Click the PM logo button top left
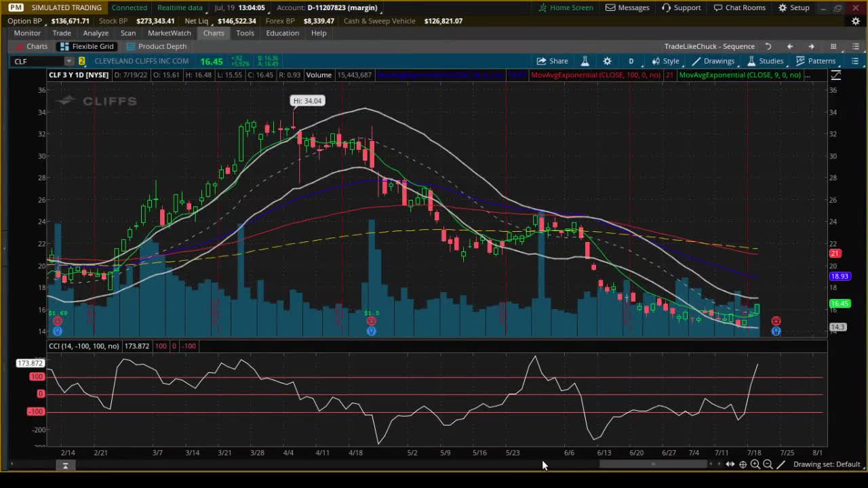The height and width of the screenshot is (488, 868). pos(16,7)
